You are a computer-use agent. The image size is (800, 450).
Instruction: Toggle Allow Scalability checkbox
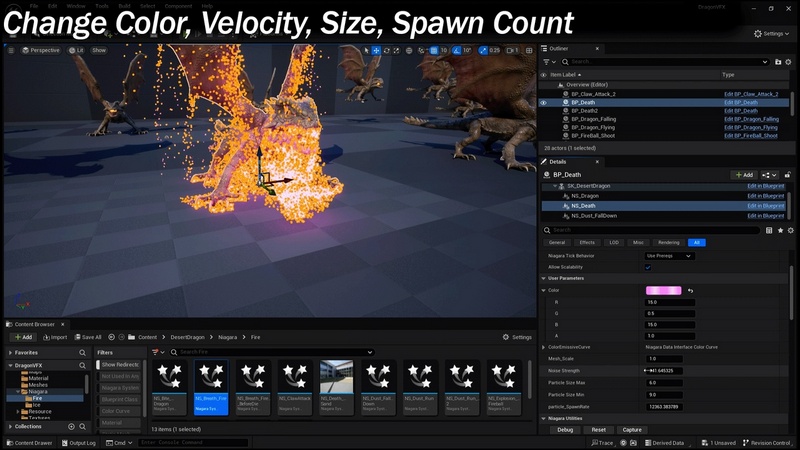pos(648,267)
